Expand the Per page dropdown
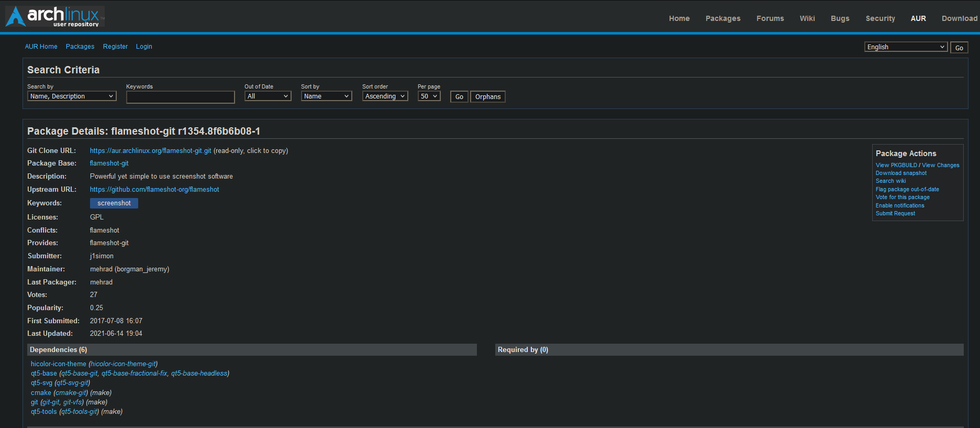This screenshot has width=980, height=428. coord(429,96)
